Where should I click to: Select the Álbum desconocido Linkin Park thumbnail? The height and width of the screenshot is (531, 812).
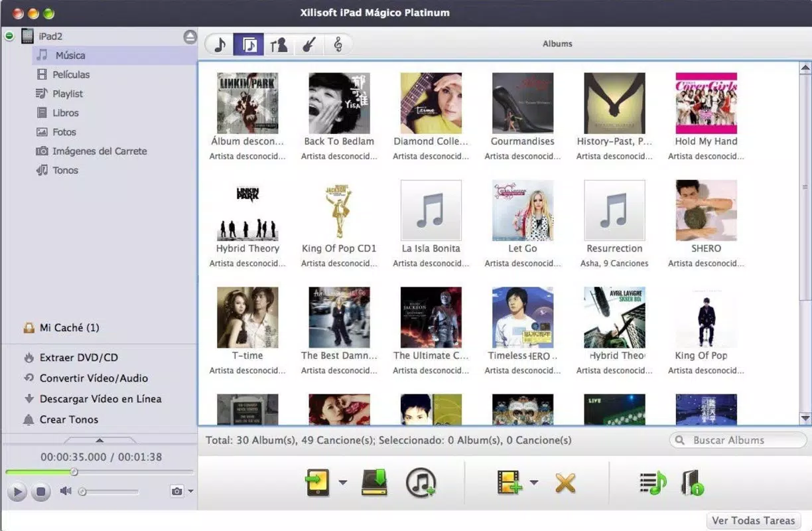(x=247, y=103)
